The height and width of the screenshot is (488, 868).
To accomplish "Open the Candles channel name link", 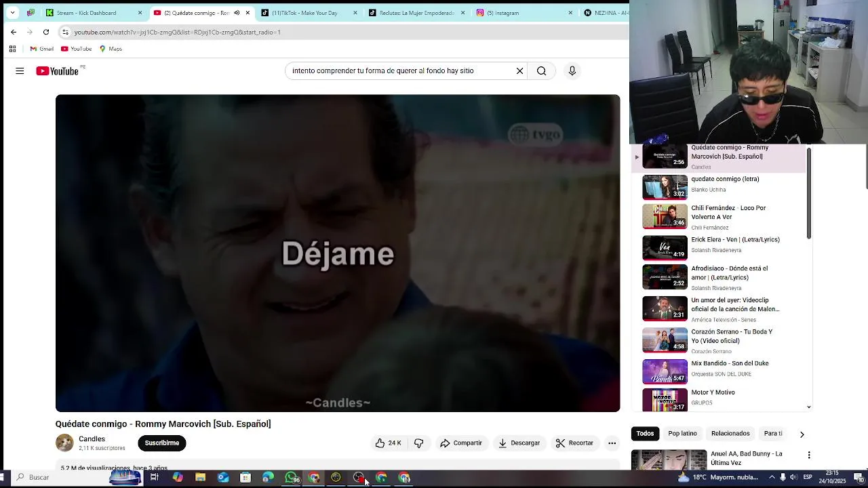I will coord(92,439).
